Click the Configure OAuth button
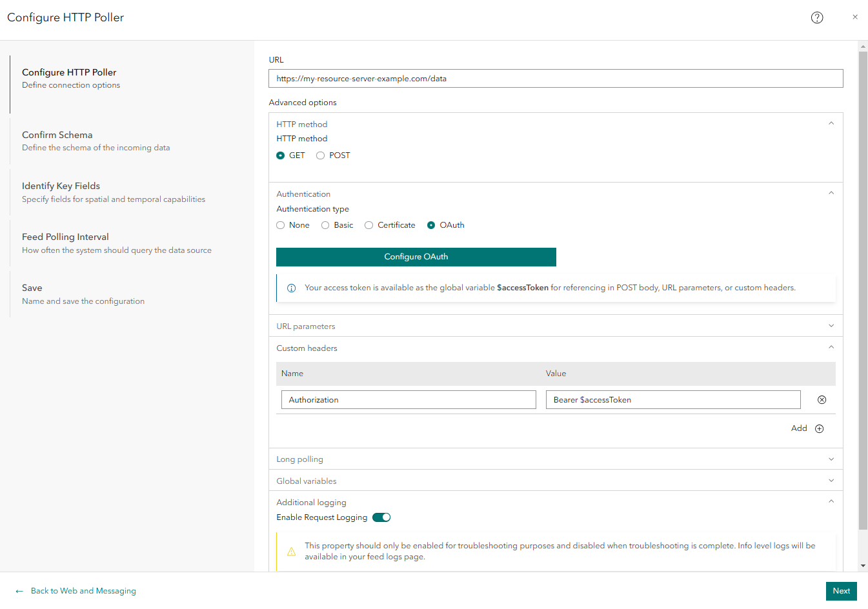This screenshot has height=609, width=868. pos(416,257)
